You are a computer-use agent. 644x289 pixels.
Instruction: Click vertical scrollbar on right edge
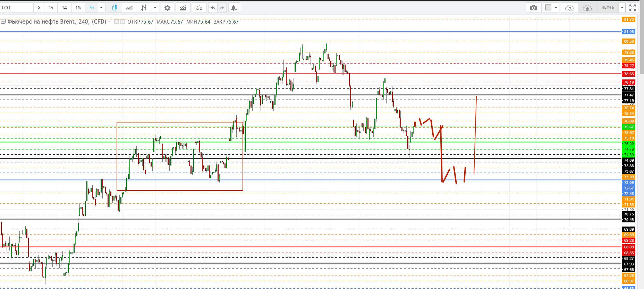click(x=642, y=37)
